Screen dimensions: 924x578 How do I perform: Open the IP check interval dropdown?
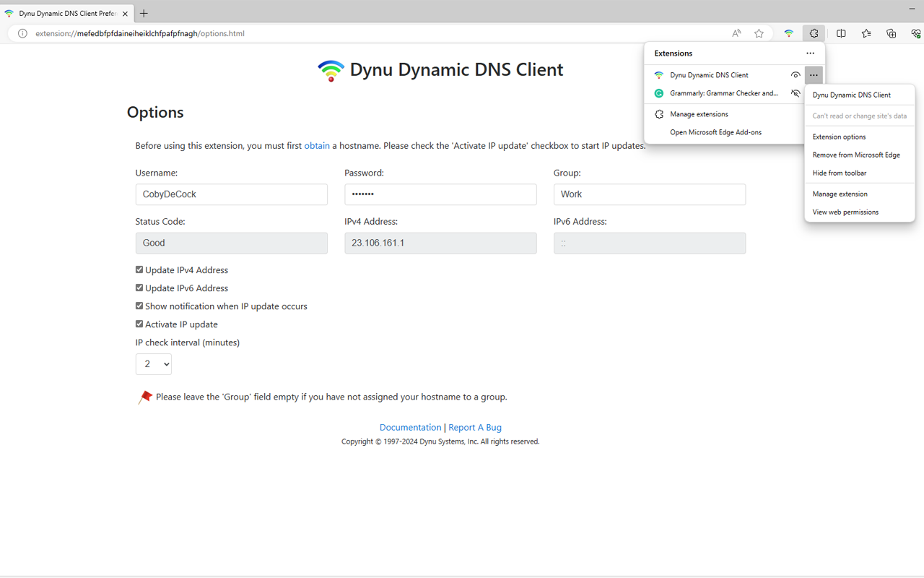pos(154,364)
